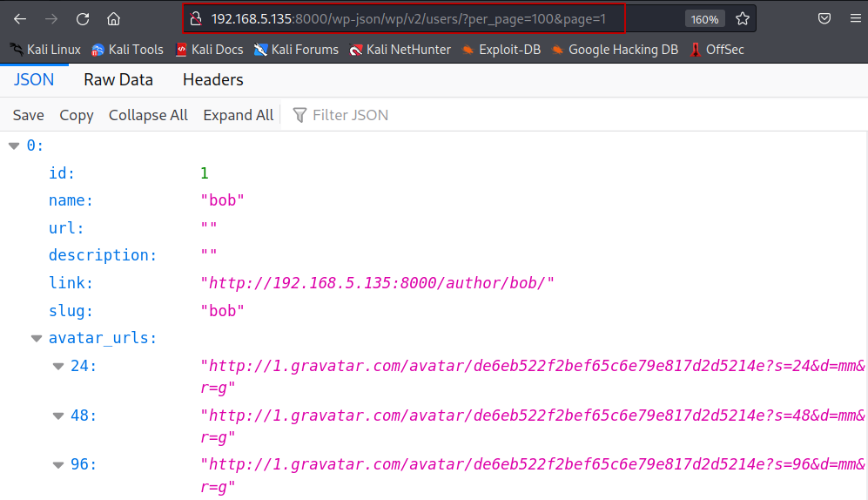868x500 pixels.
Task: Open the Kali Forums bookmark
Action: (x=296, y=50)
